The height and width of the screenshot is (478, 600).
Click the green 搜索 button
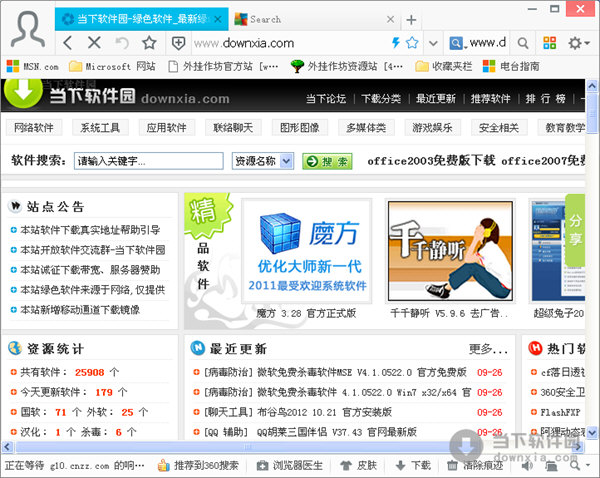[x=327, y=162]
